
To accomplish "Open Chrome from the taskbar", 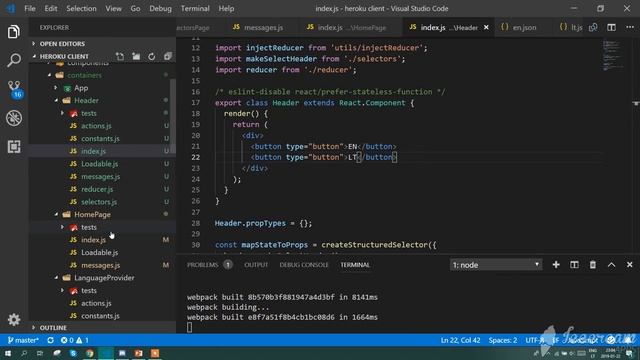I will coord(89,353).
